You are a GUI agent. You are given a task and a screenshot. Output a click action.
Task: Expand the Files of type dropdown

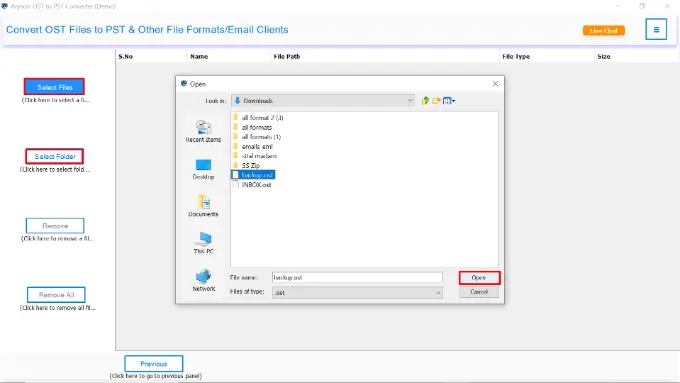pos(357,293)
